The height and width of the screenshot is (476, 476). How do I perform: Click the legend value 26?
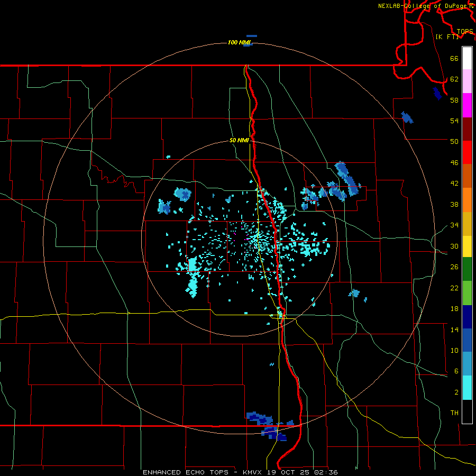pyautogui.click(x=454, y=267)
